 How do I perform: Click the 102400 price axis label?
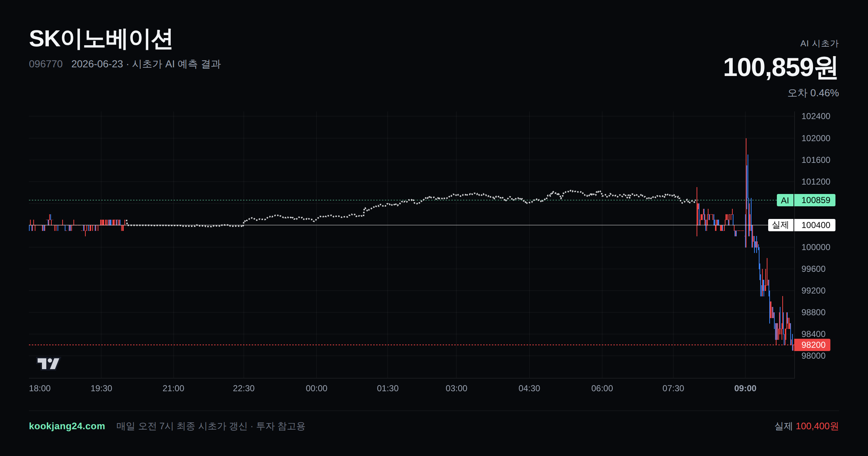[816, 116]
